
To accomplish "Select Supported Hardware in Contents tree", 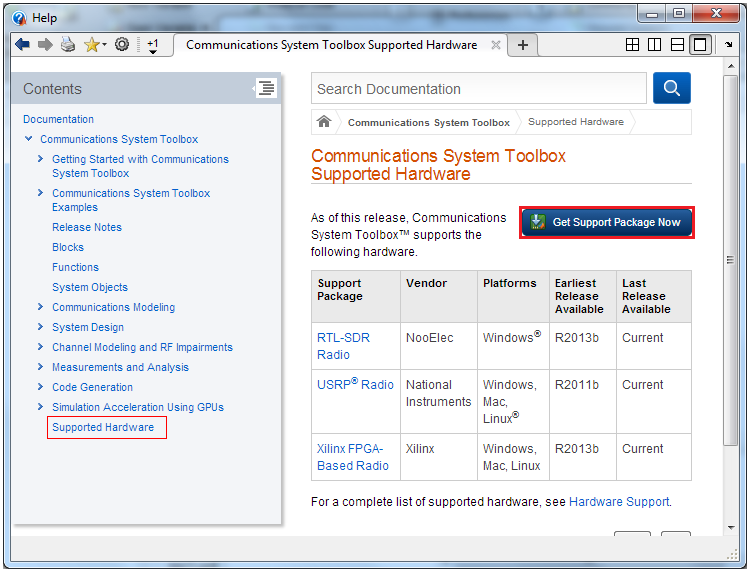I will coord(103,427).
